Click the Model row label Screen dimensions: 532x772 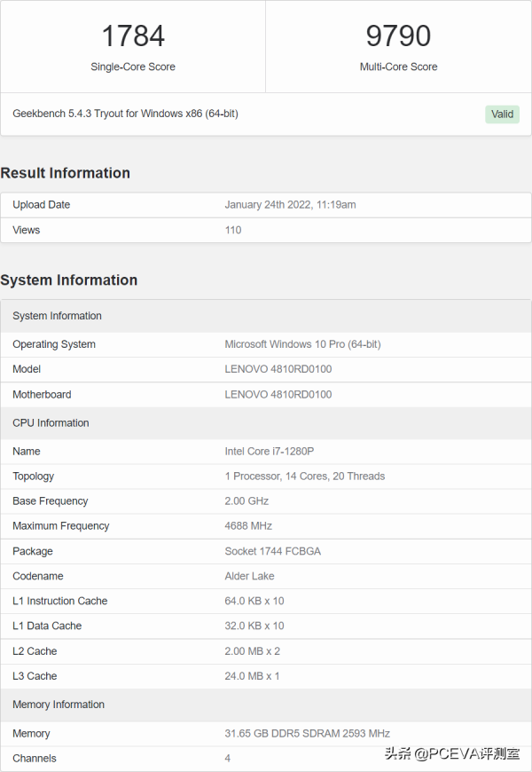(27, 369)
